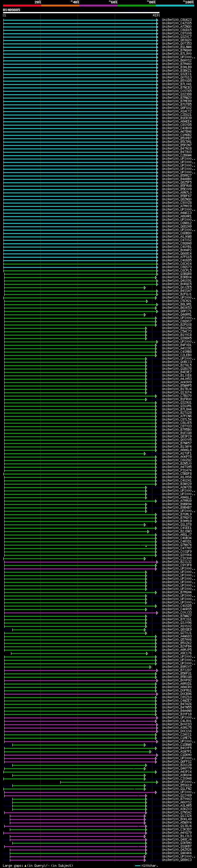This screenshot has height=868, width=197.
Task: Click the query end position 419
Action: tap(155, 15)
